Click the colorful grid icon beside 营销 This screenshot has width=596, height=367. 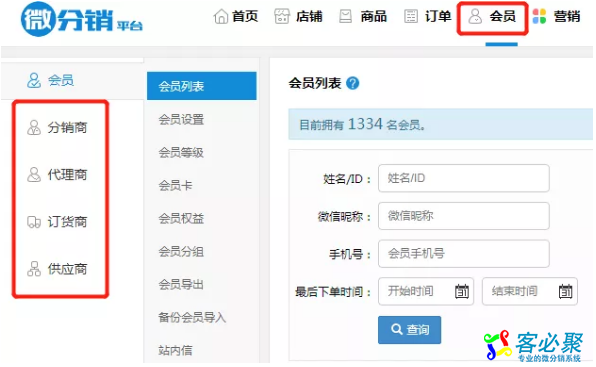pos(539,17)
